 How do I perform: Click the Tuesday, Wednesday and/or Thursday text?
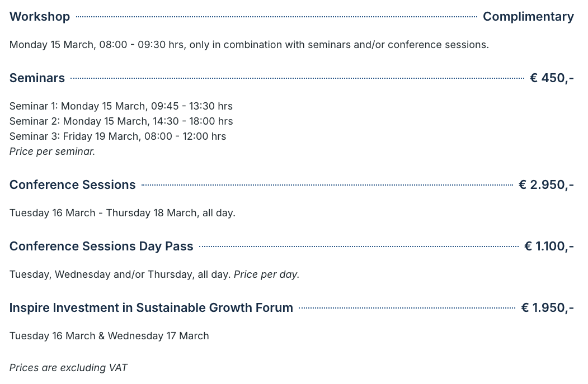point(120,274)
